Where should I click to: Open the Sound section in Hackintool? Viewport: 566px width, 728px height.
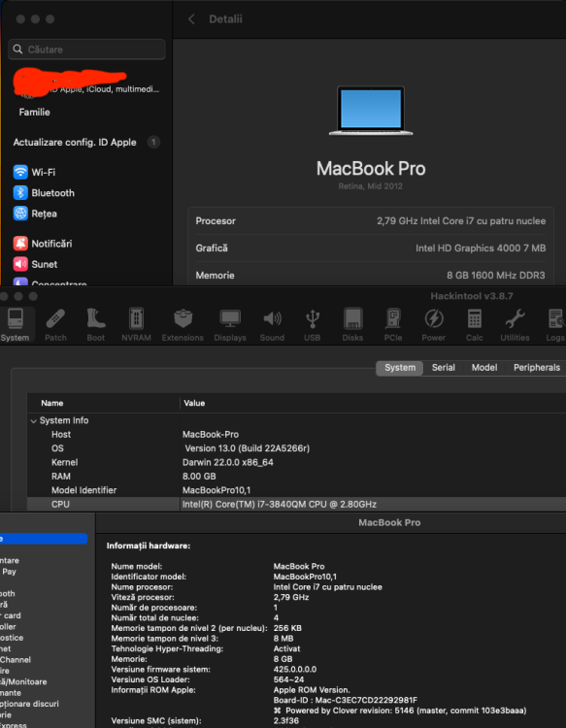272,325
